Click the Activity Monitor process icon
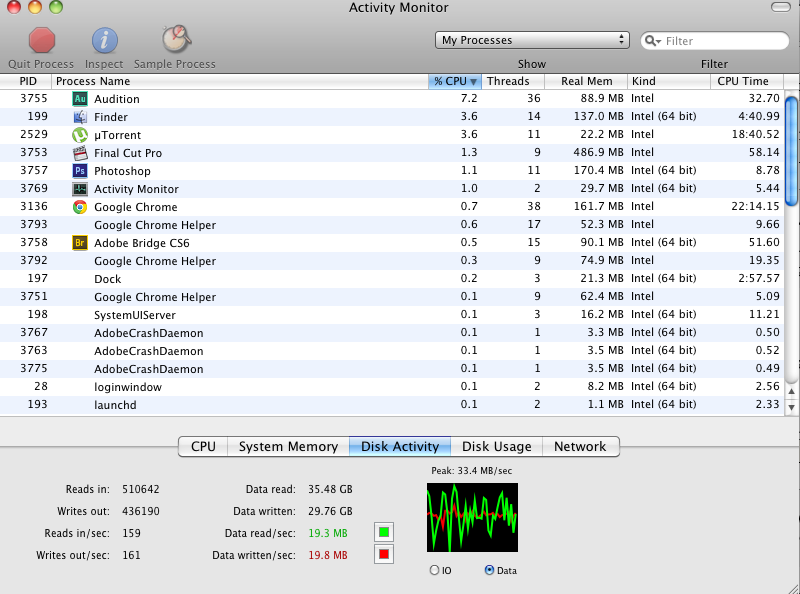The image size is (800, 594). pyautogui.click(x=80, y=189)
